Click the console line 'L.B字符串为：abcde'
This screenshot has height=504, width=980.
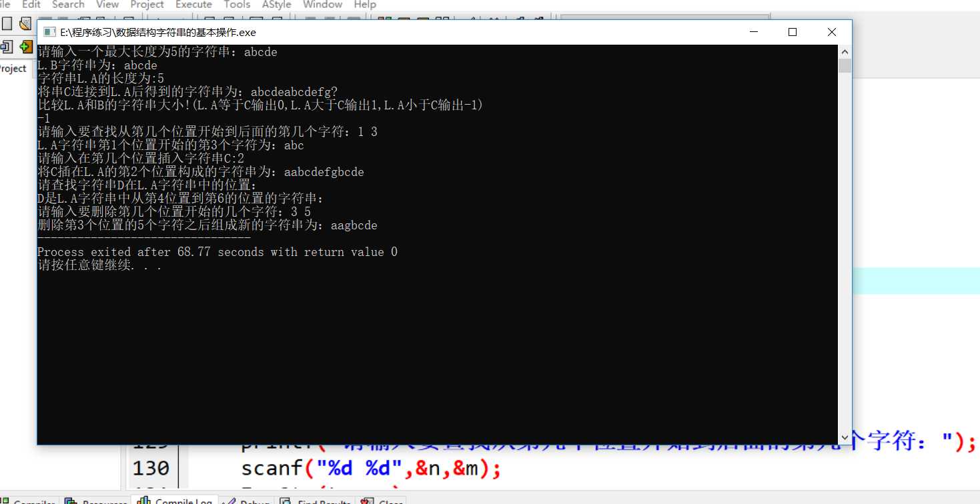click(x=97, y=65)
